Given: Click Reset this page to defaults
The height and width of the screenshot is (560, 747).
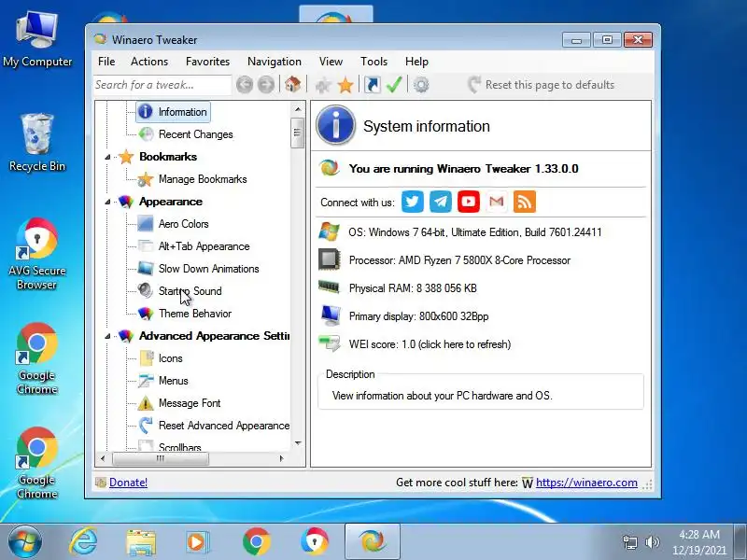Looking at the screenshot, I should [x=541, y=85].
